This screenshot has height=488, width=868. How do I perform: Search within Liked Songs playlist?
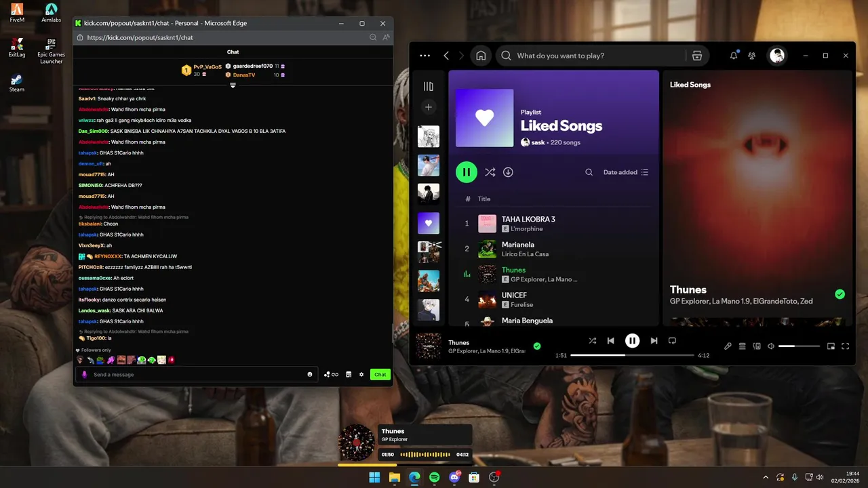coord(589,172)
